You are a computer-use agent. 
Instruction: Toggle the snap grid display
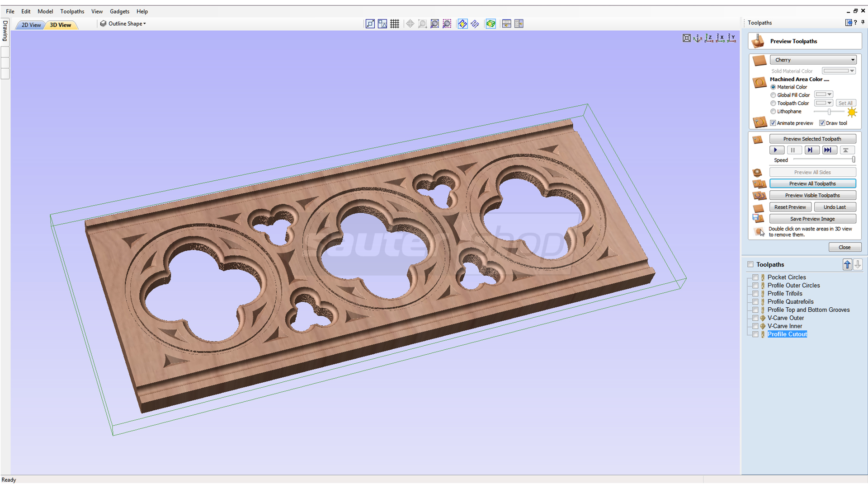pyautogui.click(x=395, y=23)
